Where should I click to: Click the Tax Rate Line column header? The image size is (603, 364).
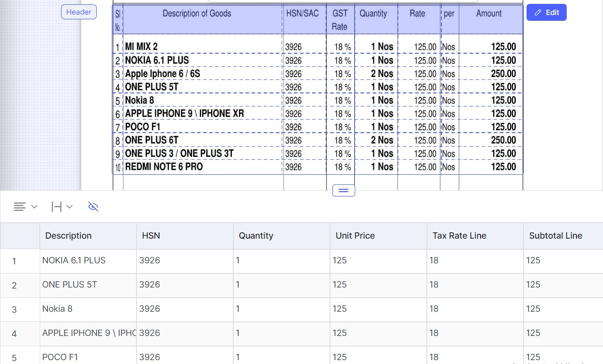pyautogui.click(x=475, y=236)
